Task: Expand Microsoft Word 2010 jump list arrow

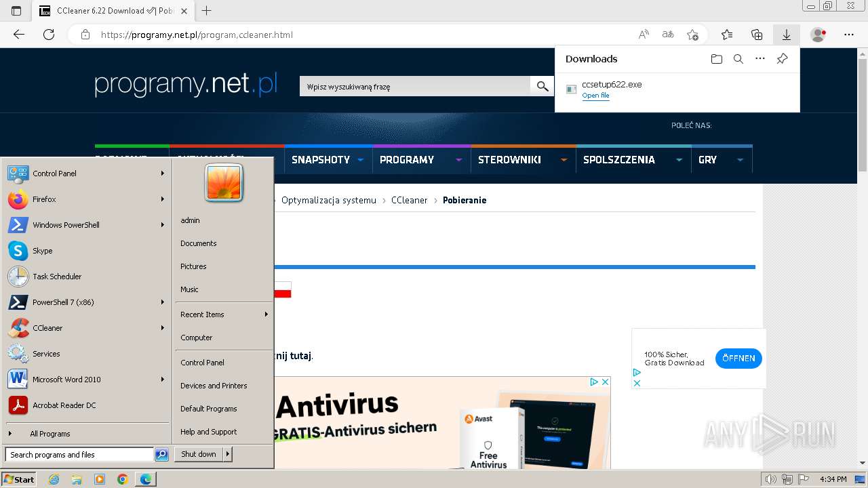Action: click(163, 380)
